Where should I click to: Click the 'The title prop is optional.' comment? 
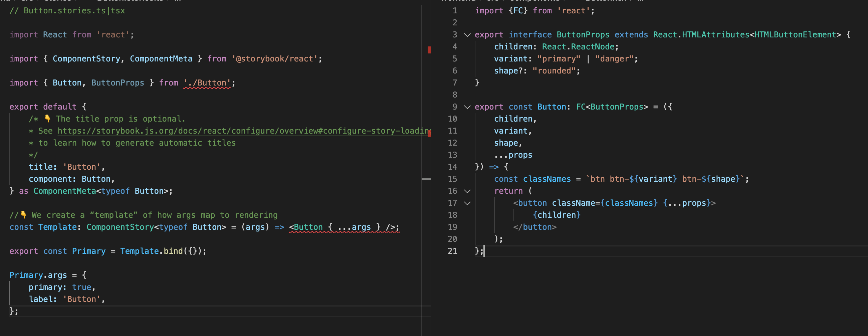pyautogui.click(x=120, y=119)
